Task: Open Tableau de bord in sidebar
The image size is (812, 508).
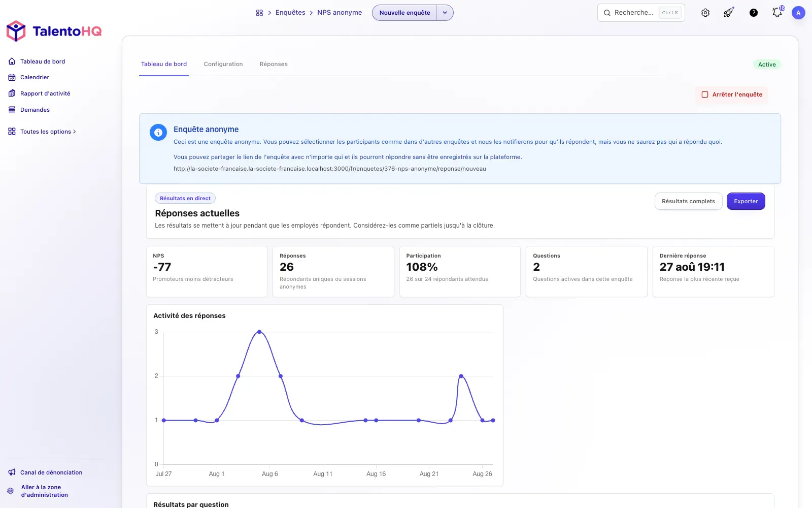Action: tap(43, 61)
